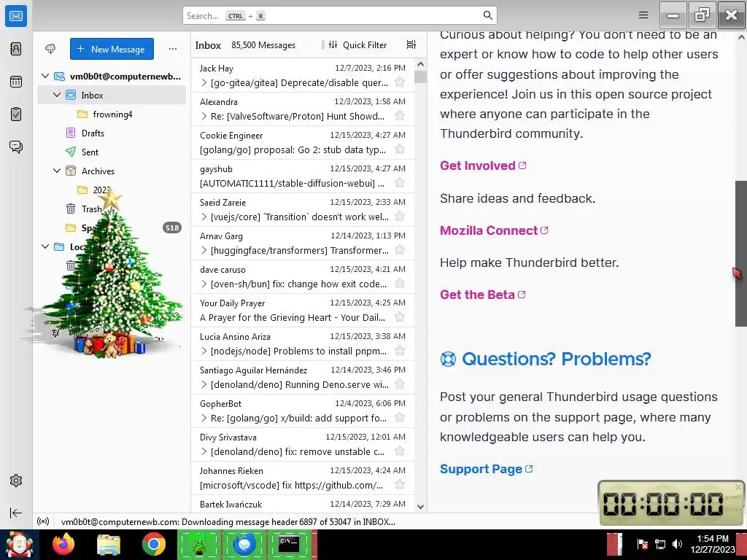
Task: Expand the Saeid Zareie thread
Action: click(204, 217)
